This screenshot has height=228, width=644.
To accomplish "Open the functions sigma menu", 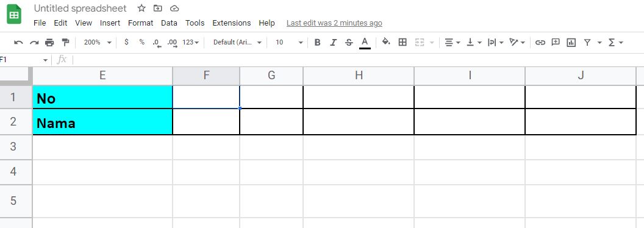I will pyautogui.click(x=615, y=42).
